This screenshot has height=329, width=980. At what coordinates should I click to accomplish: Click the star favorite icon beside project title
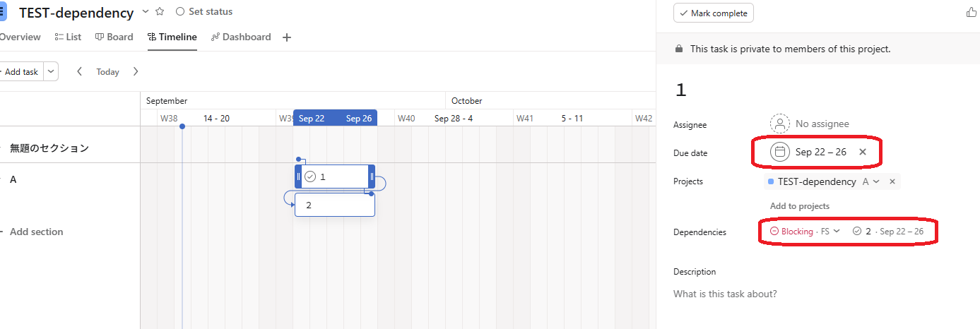click(x=160, y=12)
